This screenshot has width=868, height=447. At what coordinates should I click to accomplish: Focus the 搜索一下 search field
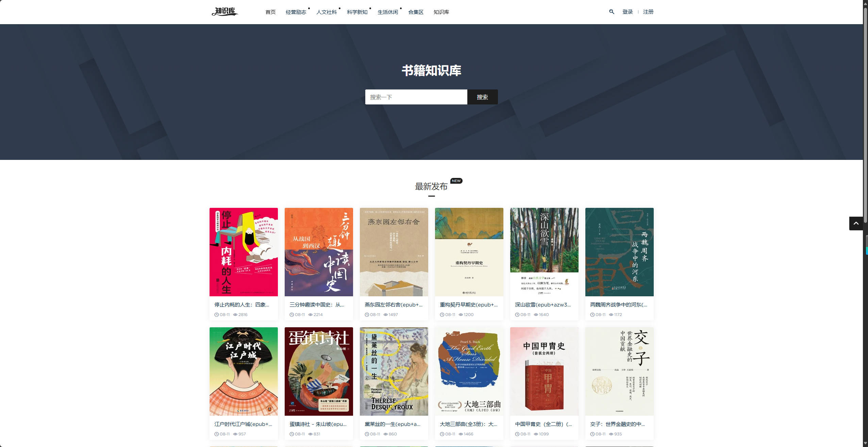point(416,97)
